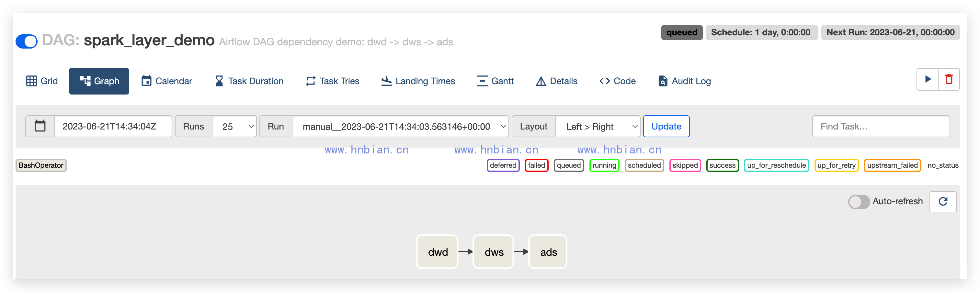Select the scheduled status legend
The image size is (980, 292).
coord(644,165)
